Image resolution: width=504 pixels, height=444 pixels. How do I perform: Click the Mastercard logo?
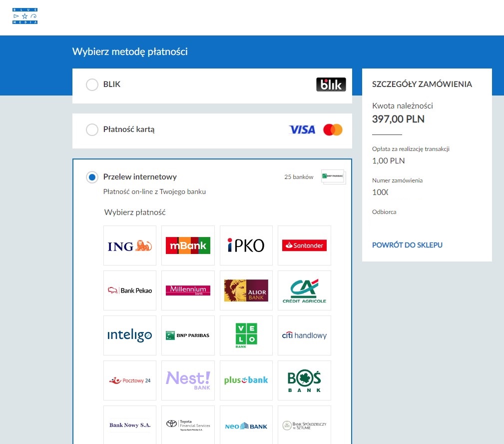[333, 129]
